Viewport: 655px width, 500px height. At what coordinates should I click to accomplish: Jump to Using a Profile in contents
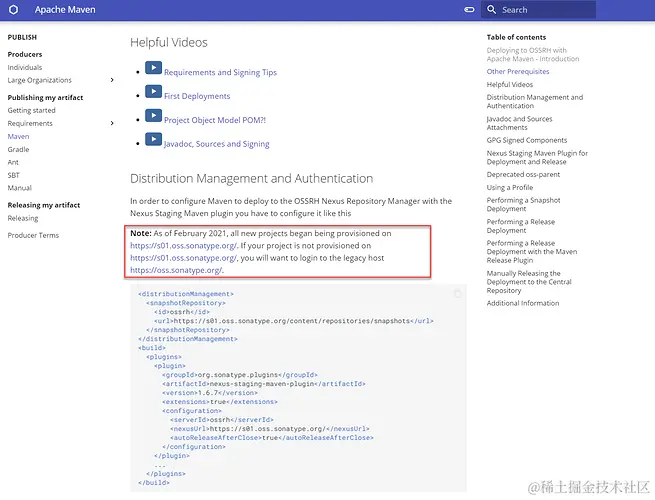coord(510,187)
